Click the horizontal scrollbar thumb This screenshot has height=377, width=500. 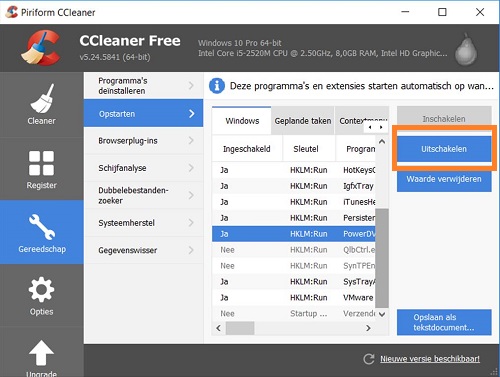(240, 328)
